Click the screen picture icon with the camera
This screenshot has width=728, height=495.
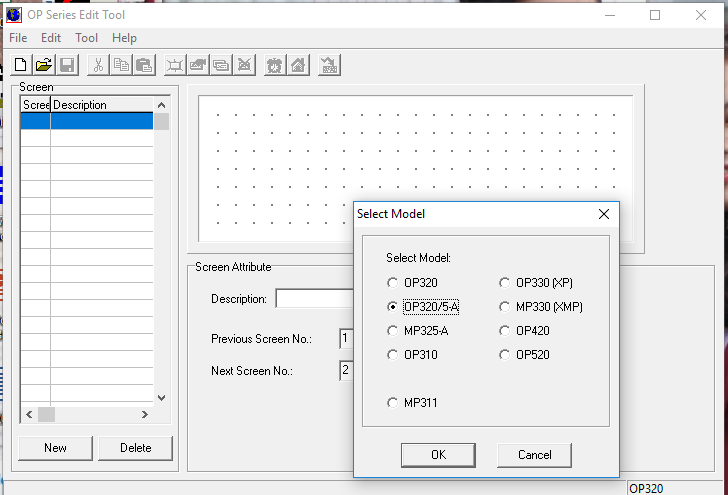198,65
